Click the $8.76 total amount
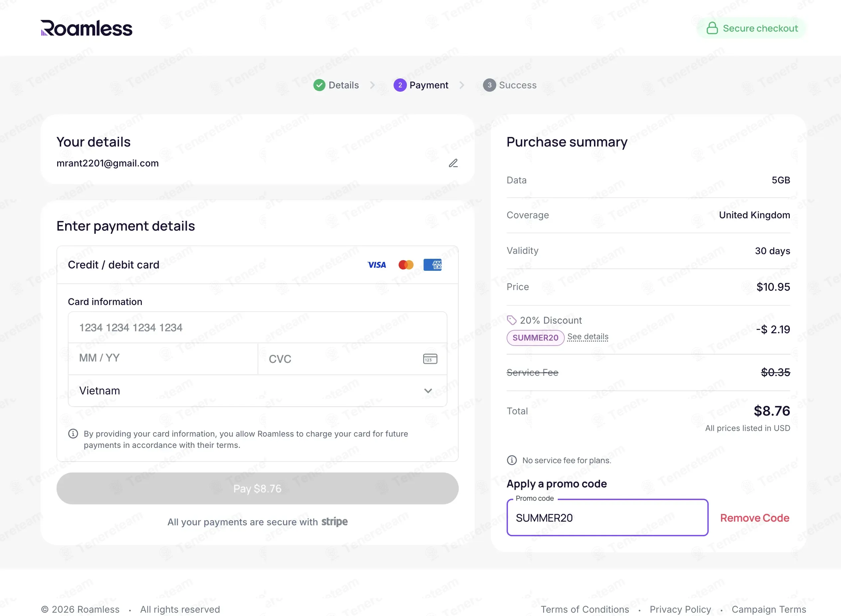This screenshot has width=841, height=616. (x=772, y=411)
